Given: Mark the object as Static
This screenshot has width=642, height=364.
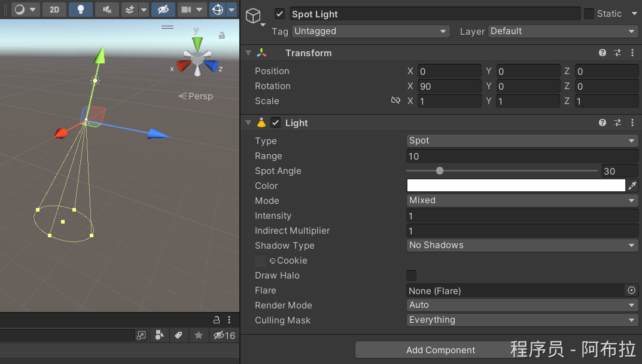Looking at the screenshot, I should 589,14.
